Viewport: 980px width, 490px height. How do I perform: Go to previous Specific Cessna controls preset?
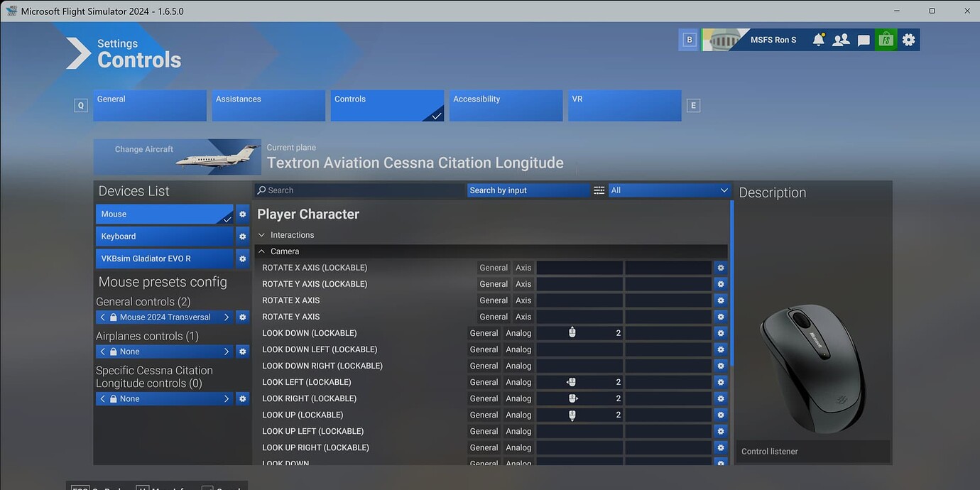(x=103, y=399)
